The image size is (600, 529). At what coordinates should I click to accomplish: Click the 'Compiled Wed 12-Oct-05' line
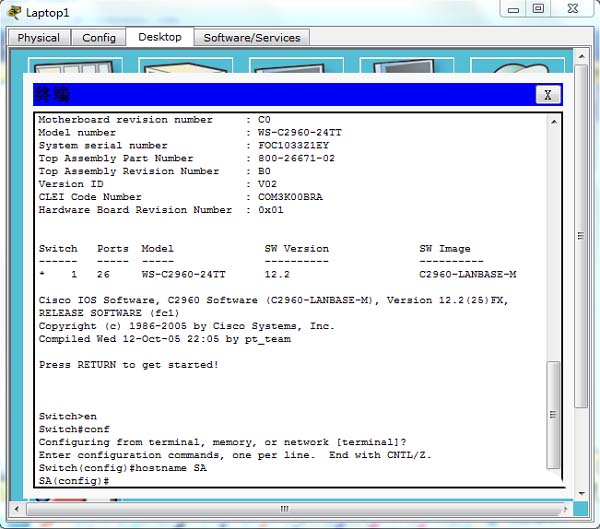pos(165,339)
